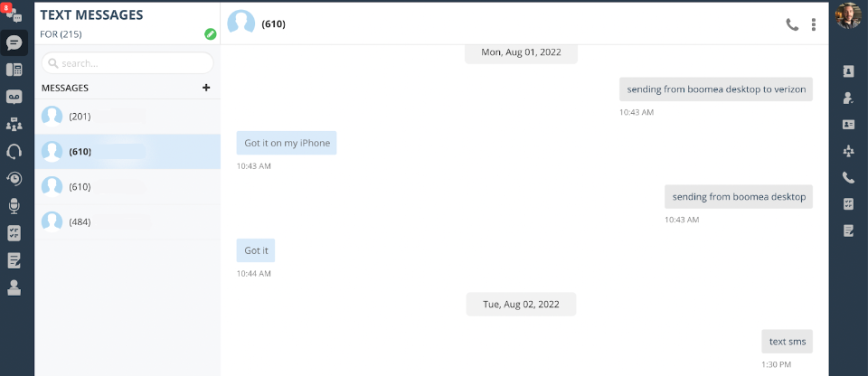Click the headset icon in left sidebar
The width and height of the screenshot is (868, 376).
pos(14,151)
